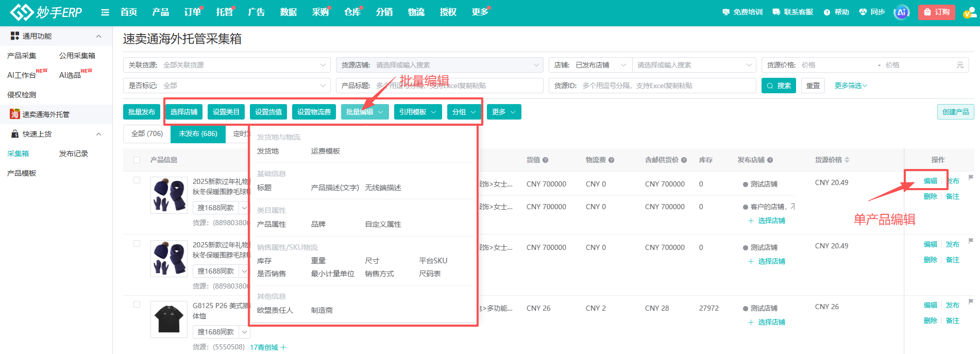Flag the G8125 P26 product row
Viewport: 980px width, 354px height.
coord(971,301)
